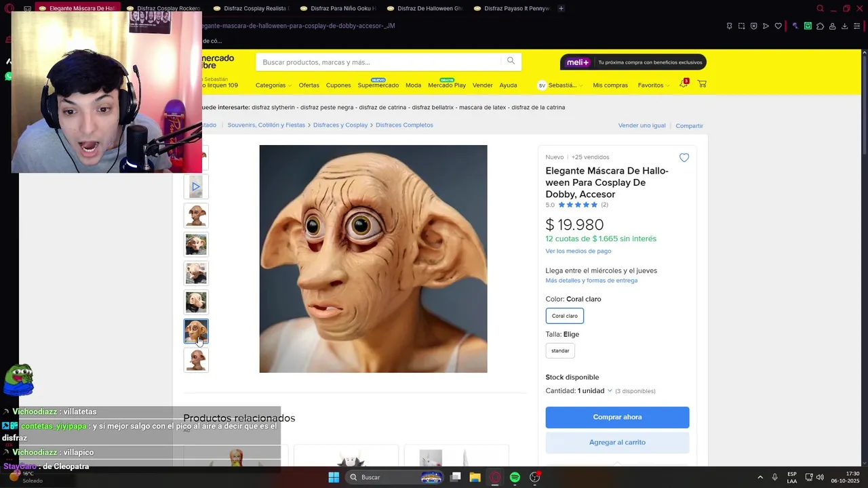
Task: Select the video thumbnail in gallery
Action: 196,186
